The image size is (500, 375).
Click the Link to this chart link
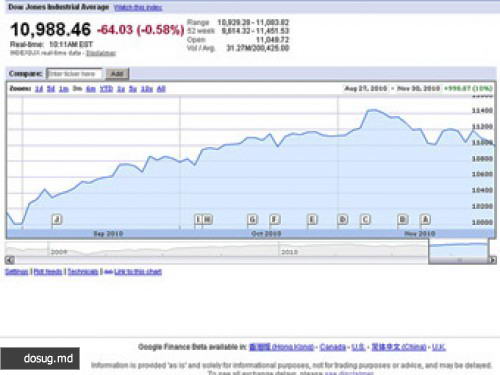[138, 272]
